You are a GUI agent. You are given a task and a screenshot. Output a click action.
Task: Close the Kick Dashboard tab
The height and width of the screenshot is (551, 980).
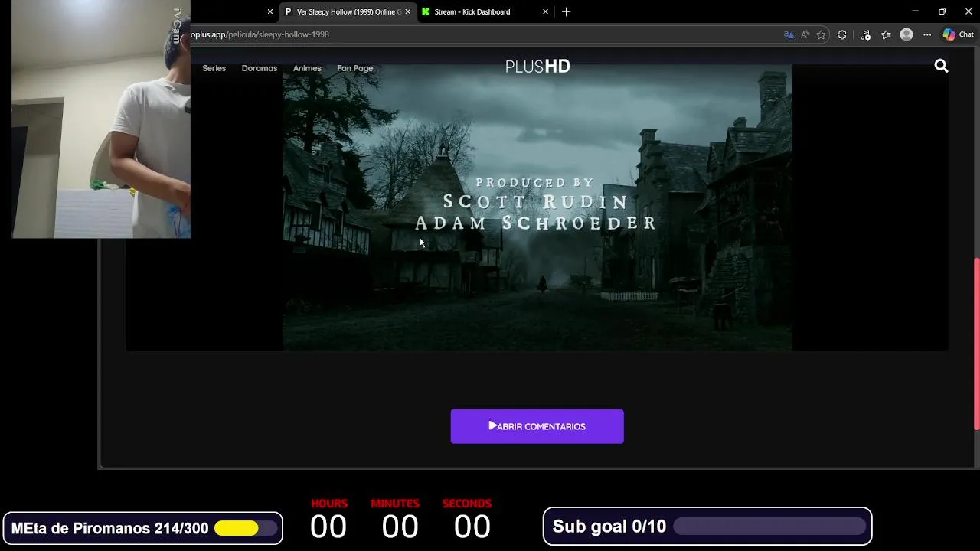(545, 11)
